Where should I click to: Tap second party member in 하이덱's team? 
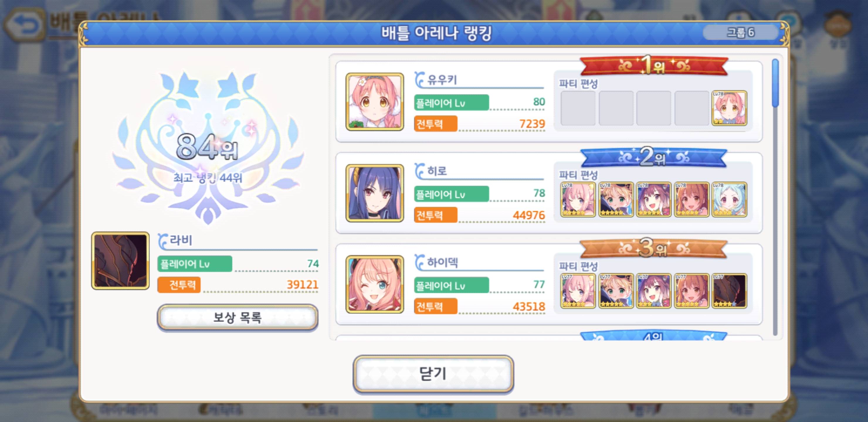click(616, 291)
